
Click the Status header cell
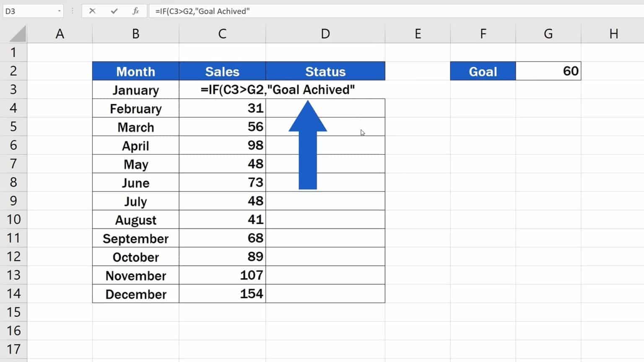tap(325, 71)
